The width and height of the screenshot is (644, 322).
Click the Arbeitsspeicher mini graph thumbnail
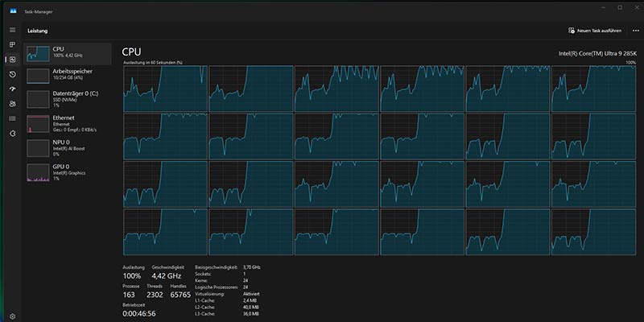coord(38,76)
